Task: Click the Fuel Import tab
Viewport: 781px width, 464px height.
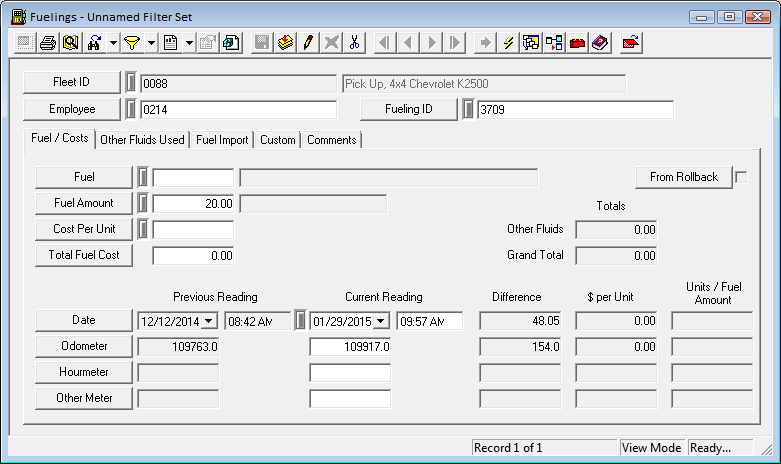Action: coord(223,140)
